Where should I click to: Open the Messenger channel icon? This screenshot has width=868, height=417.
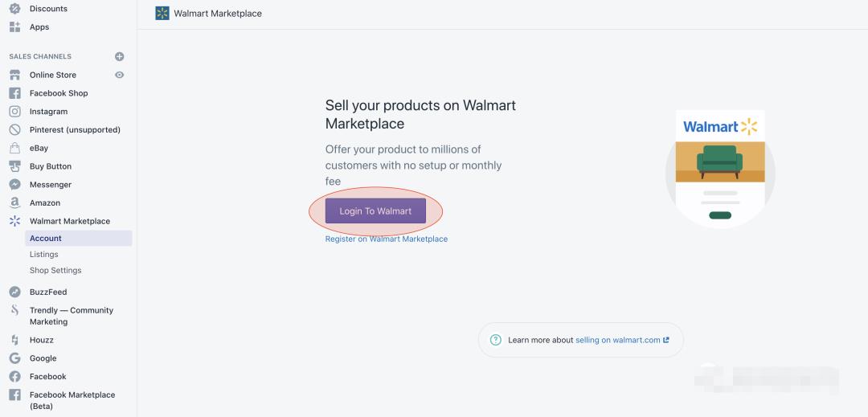(x=14, y=185)
